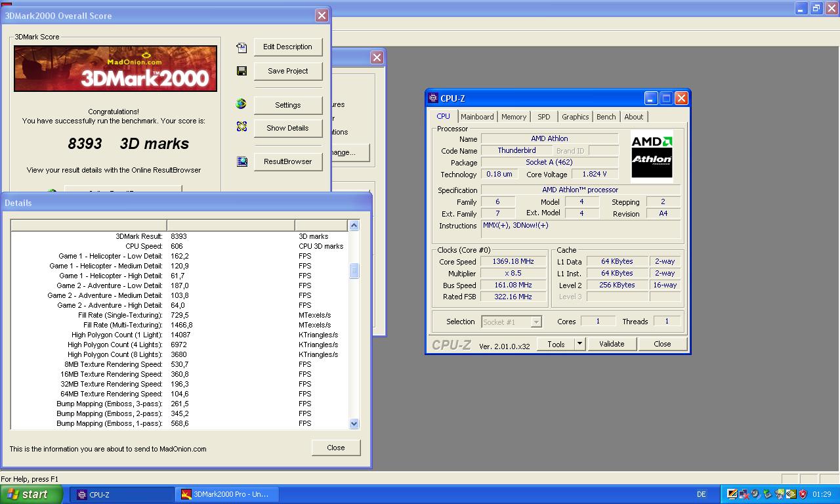This screenshot has height=504, width=840.
Task: Click the icon next to Show Details
Action: tap(241, 127)
